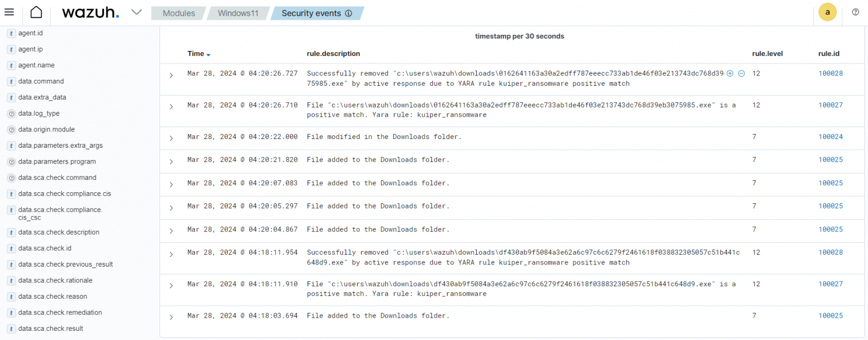Viewport: 868px width, 340px height.
Task: Select the agent.id field
Action: 30,33
